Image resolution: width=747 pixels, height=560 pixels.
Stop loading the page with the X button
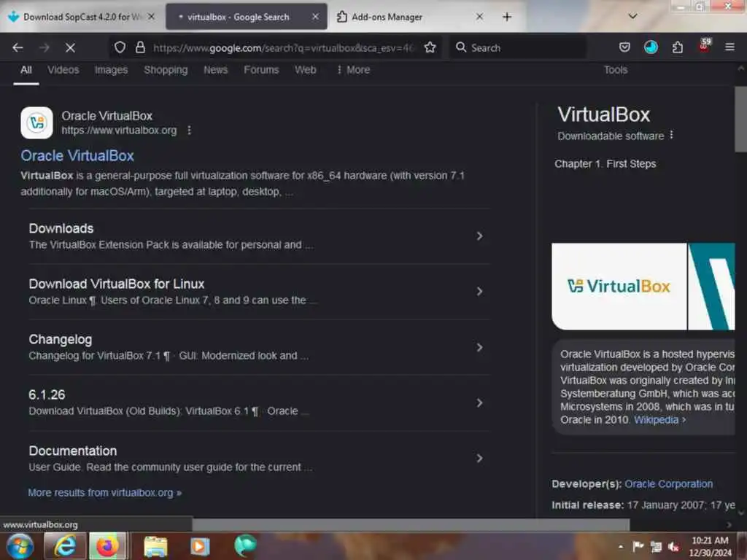(x=70, y=47)
